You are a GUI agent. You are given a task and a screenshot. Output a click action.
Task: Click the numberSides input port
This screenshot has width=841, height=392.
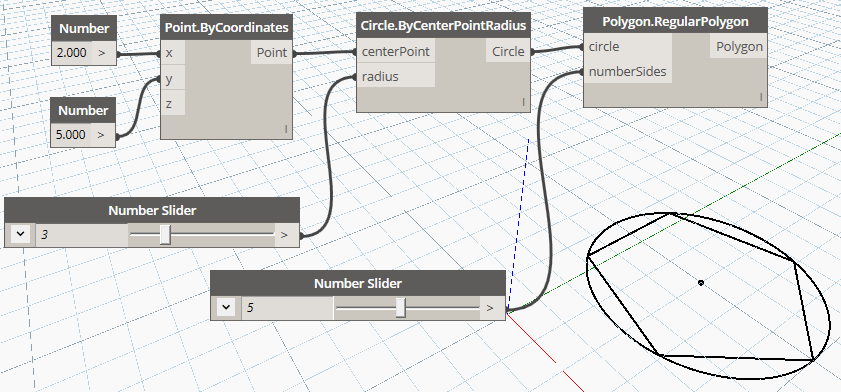(628, 71)
